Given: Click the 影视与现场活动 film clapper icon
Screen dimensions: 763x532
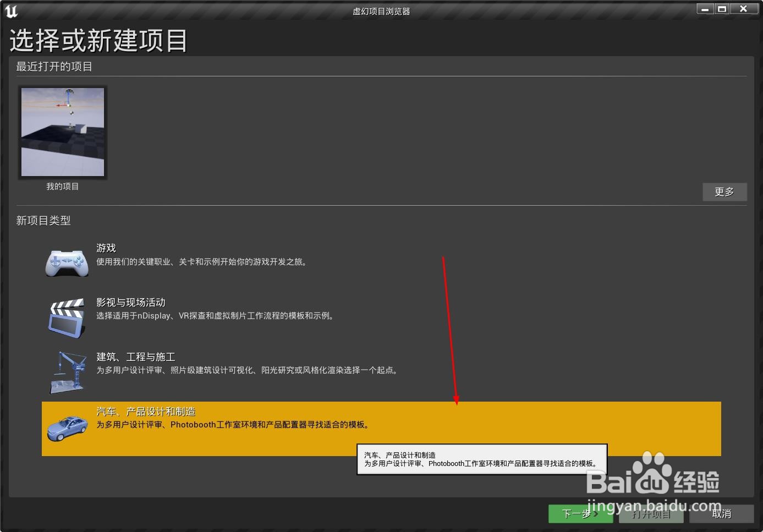Looking at the screenshot, I should [67, 317].
